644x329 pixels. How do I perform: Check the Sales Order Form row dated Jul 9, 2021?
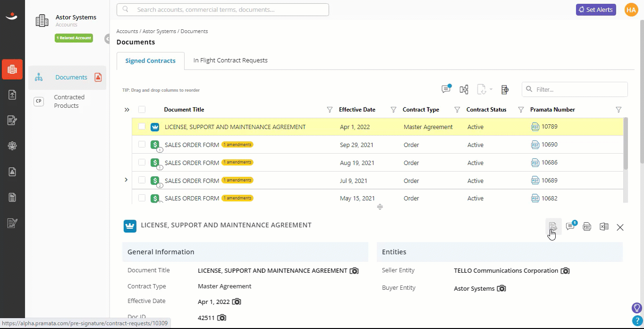[142, 180]
